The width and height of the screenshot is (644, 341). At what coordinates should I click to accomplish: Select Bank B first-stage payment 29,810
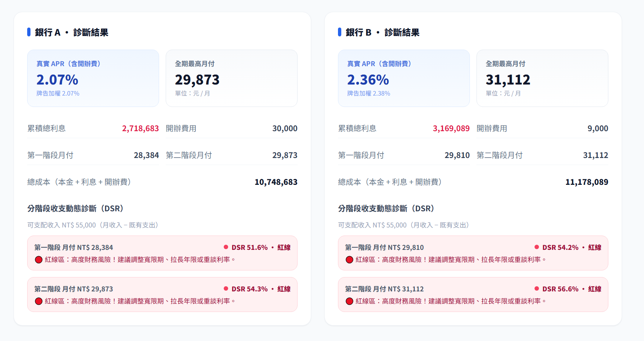(x=457, y=155)
